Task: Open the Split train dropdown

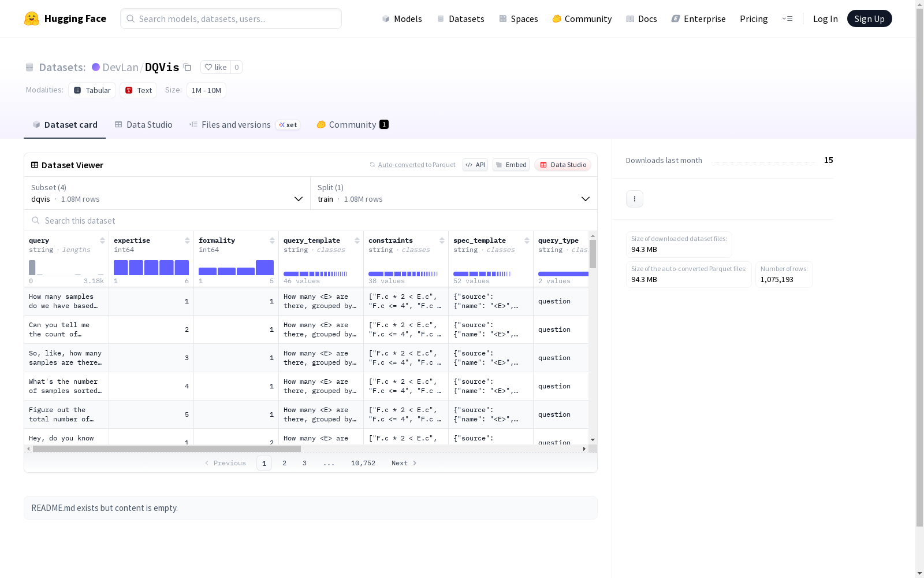Action: (x=454, y=193)
